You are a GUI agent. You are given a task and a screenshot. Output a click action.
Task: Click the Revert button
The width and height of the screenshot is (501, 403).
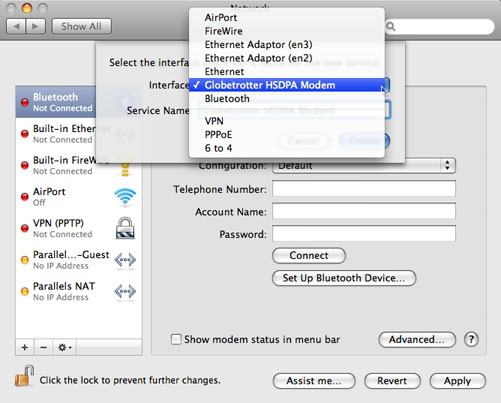click(392, 381)
